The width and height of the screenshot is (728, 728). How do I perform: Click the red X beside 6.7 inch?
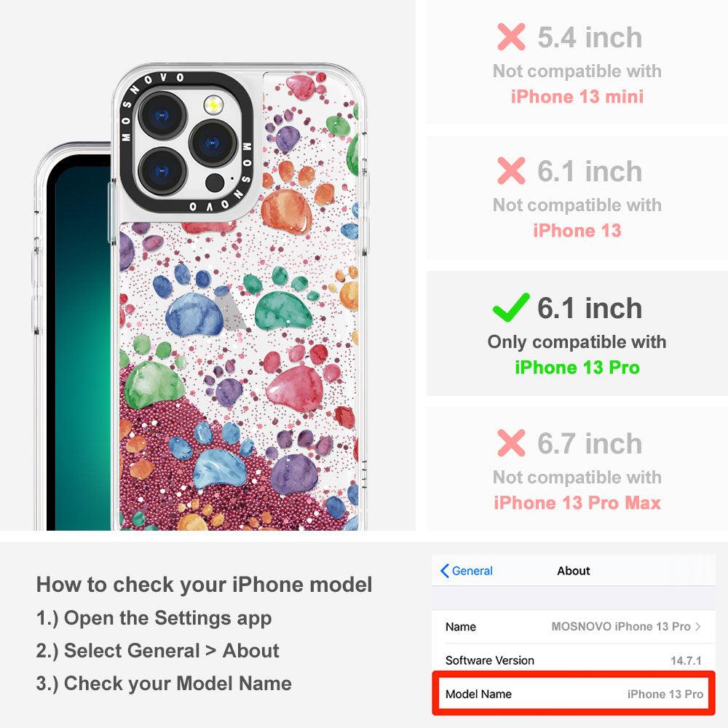coord(511,443)
